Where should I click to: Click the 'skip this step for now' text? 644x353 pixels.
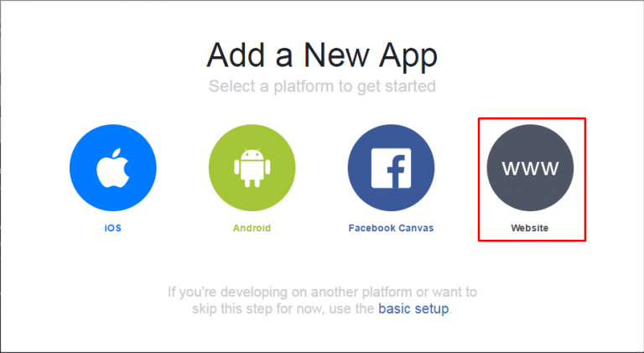click(x=258, y=309)
